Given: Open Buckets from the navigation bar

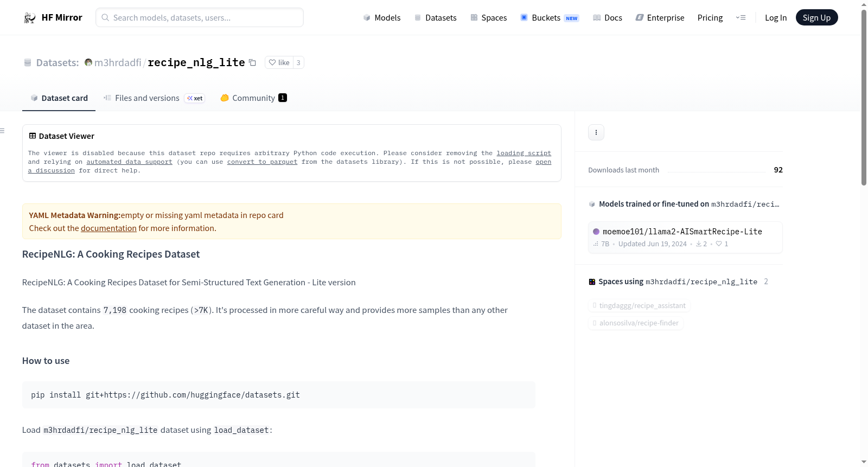Looking at the screenshot, I should (550, 18).
